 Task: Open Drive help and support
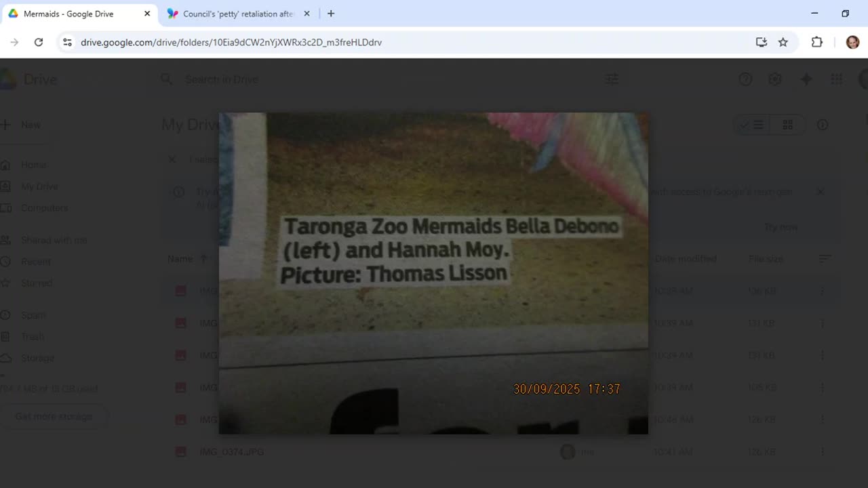pyautogui.click(x=745, y=79)
